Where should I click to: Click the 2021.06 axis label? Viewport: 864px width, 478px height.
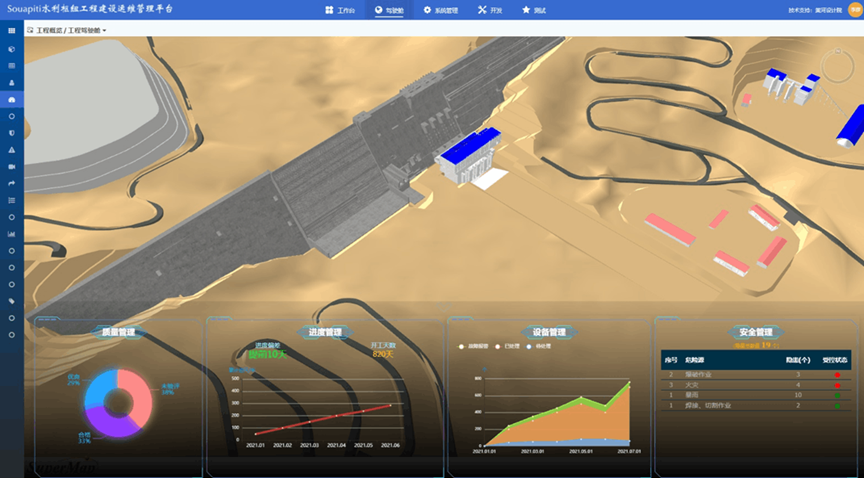pos(390,445)
